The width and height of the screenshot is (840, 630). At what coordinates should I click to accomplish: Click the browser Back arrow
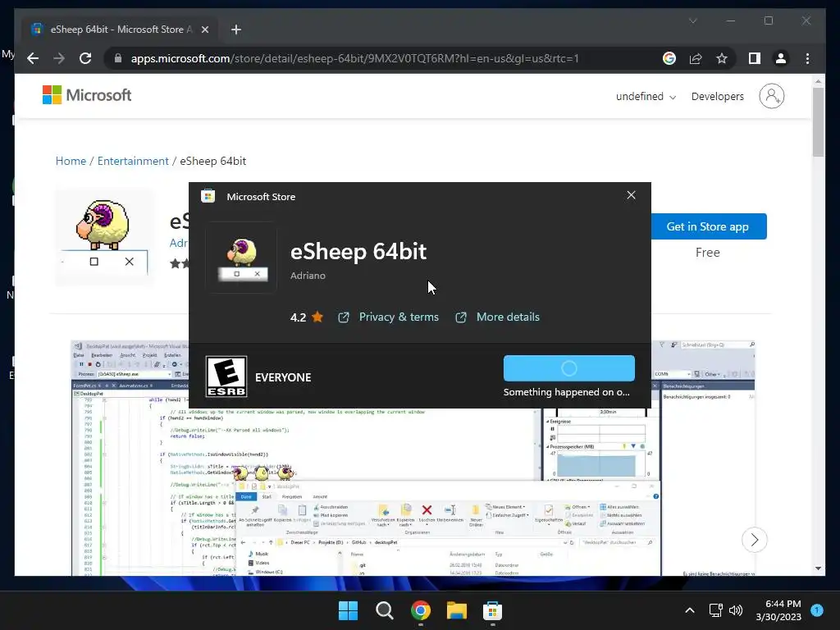(x=33, y=58)
